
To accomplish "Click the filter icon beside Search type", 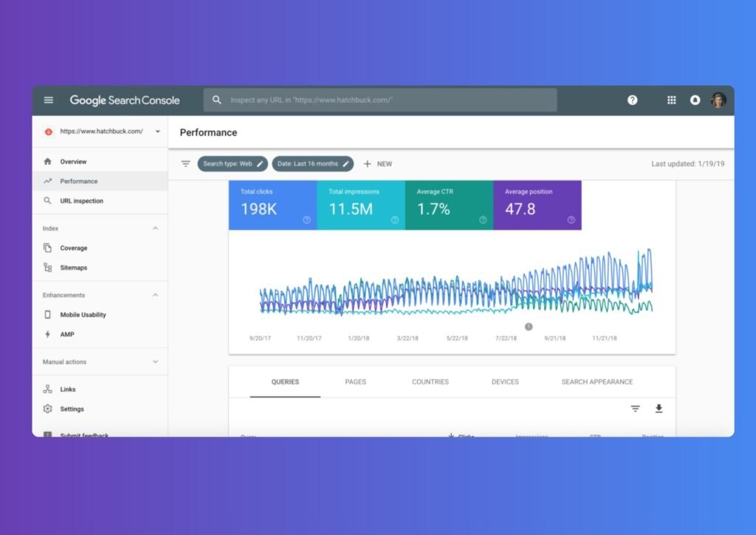I will point(186,164).
